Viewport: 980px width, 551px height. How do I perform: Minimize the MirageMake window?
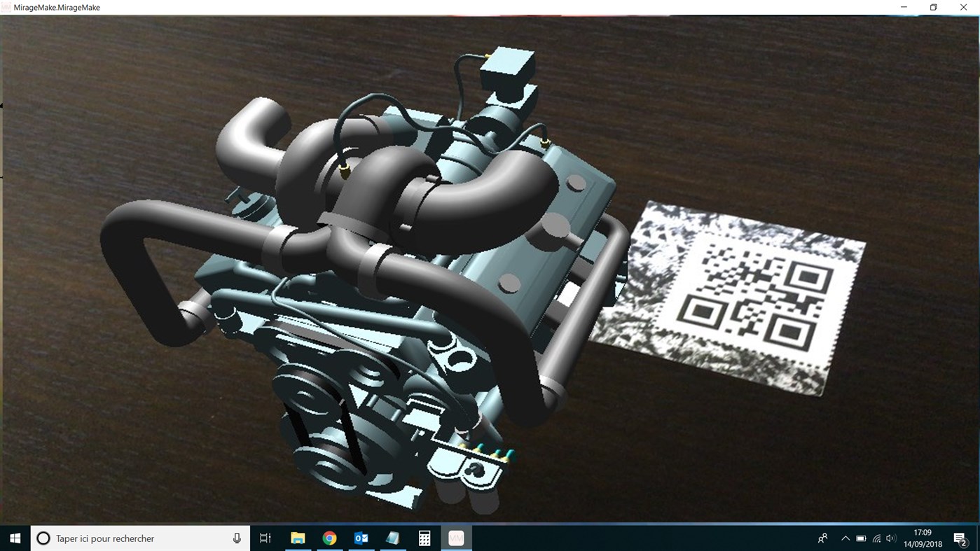tap(902, 7)
